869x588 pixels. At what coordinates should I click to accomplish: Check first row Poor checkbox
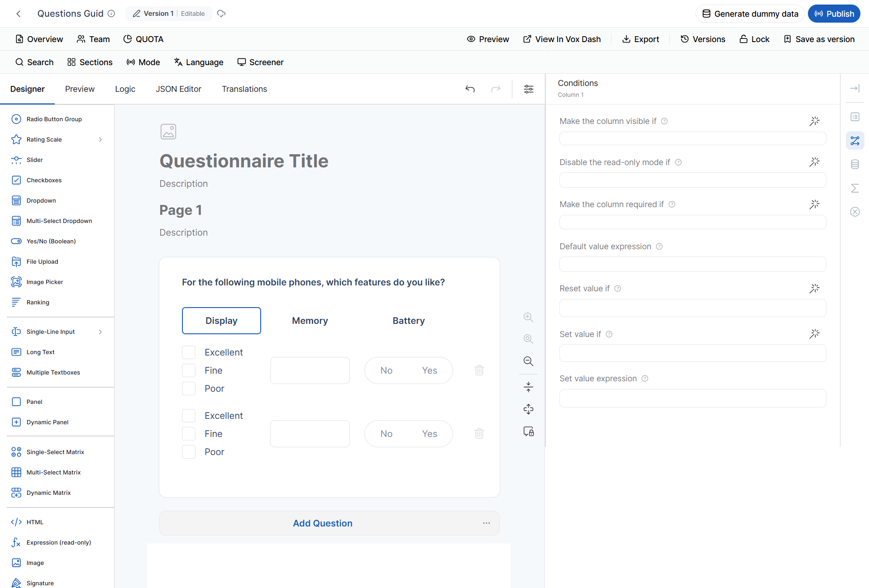coord(189,389)
